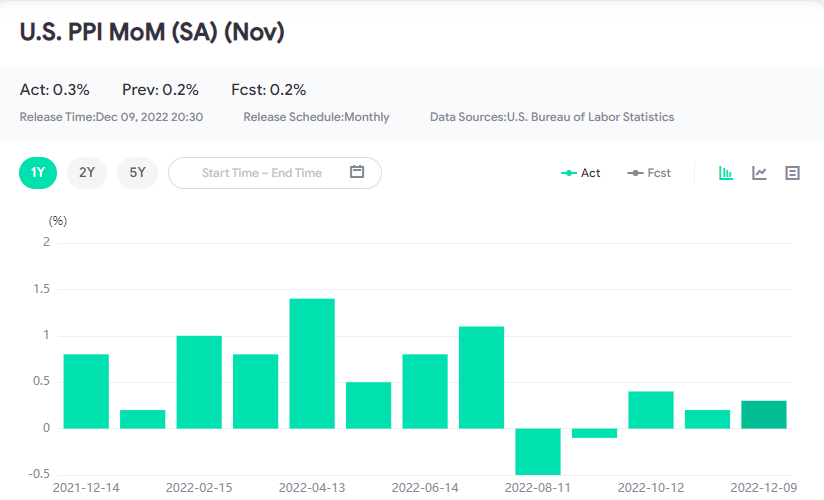Click the small negative bar after 2022-08-11

[594, 433]
